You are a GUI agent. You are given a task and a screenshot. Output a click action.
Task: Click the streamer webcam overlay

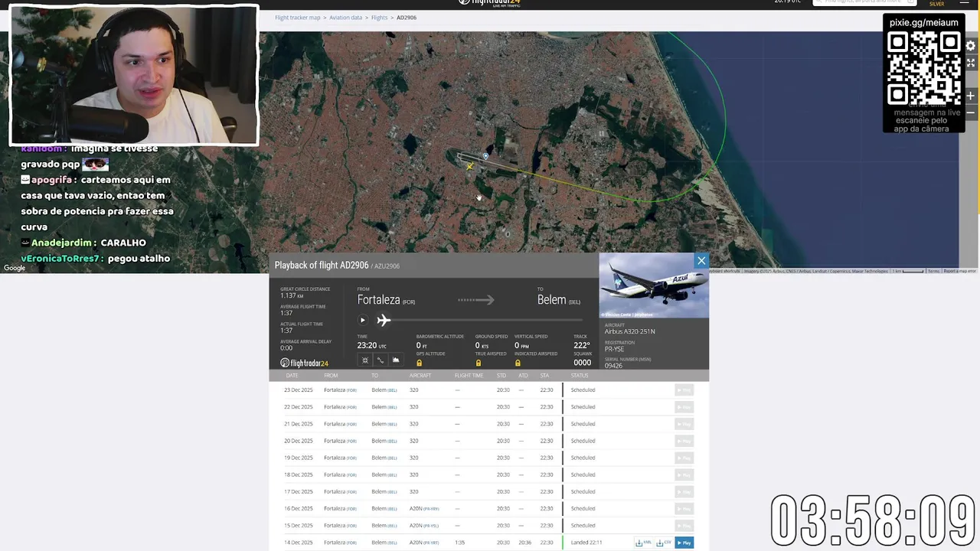[x=134, y=75]
